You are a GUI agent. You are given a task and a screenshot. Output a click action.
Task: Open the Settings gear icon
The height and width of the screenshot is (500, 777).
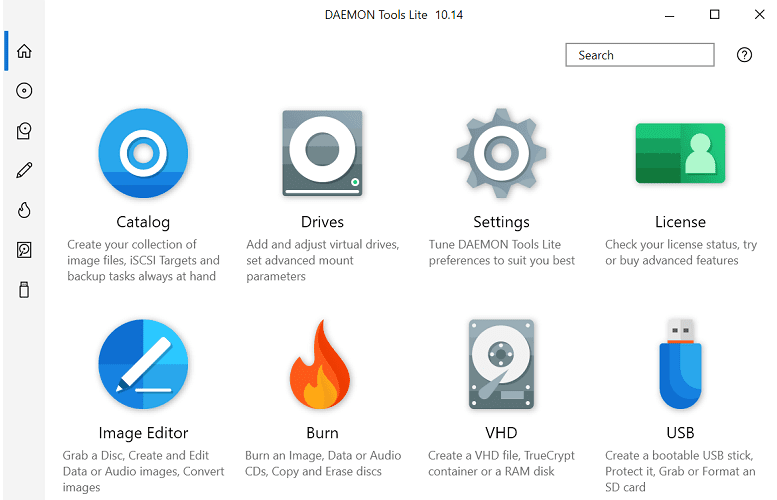click(501, 153)
